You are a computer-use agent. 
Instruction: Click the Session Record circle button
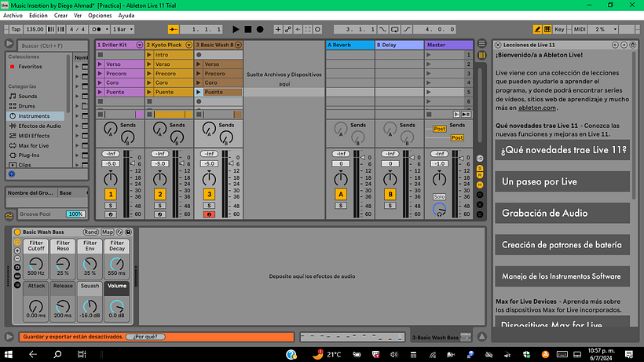point(317,29)
